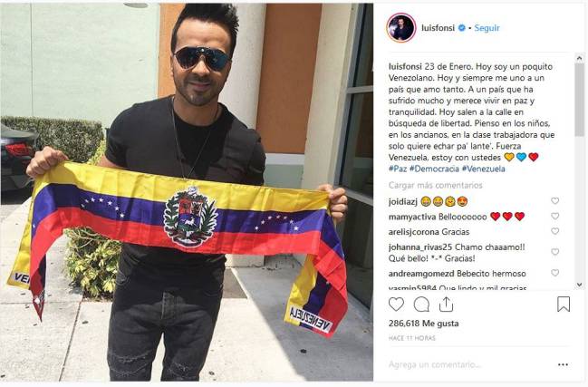
Task: Click the scrollbar down arrow in comments
Action: coord(579,285)
